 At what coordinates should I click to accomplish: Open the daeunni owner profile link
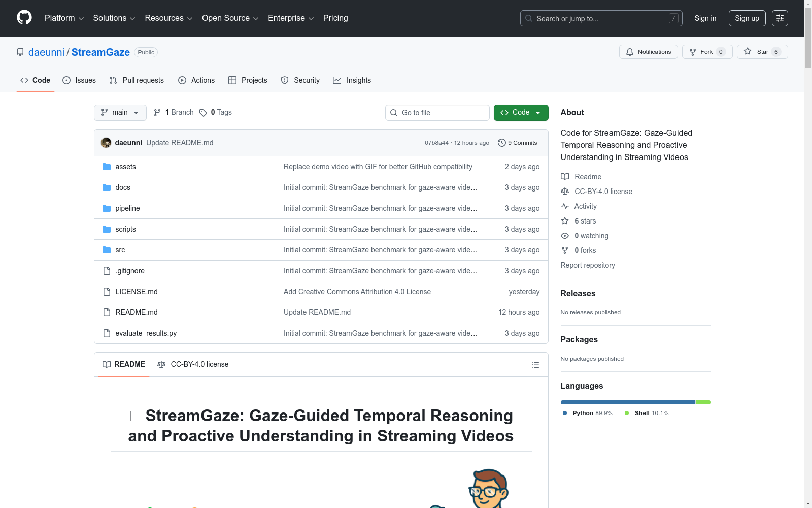coord(46,52)
